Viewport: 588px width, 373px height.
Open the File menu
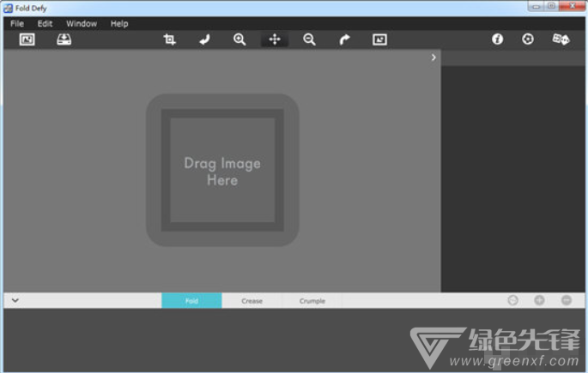(x=17, y=24)
